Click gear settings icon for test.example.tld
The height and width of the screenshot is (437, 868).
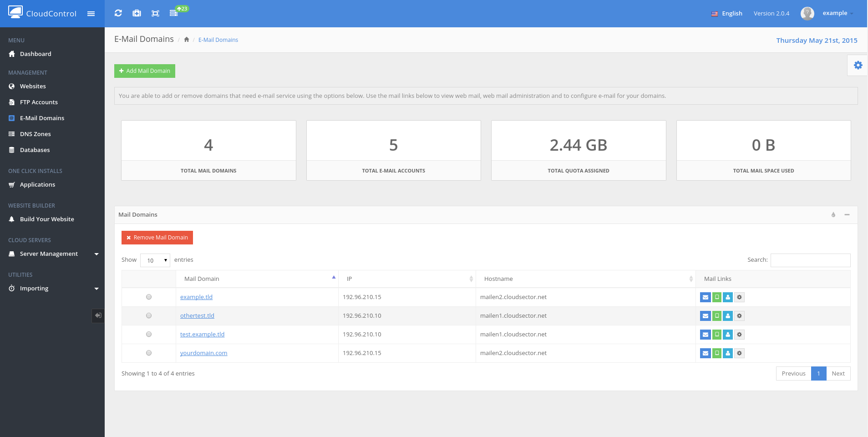click(739, 335)
